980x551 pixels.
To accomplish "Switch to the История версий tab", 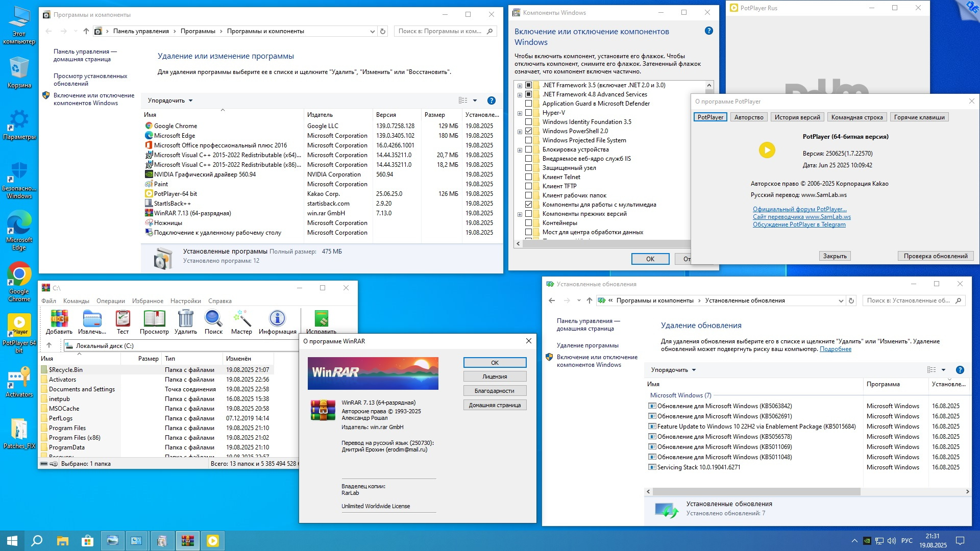I will [797, 117].
